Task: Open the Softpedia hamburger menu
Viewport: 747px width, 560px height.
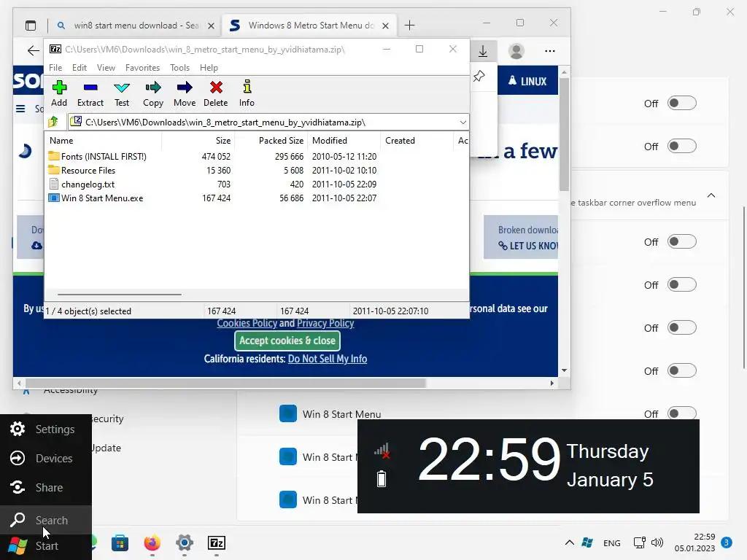Action: pyautogui.click(x=20, y=109)
